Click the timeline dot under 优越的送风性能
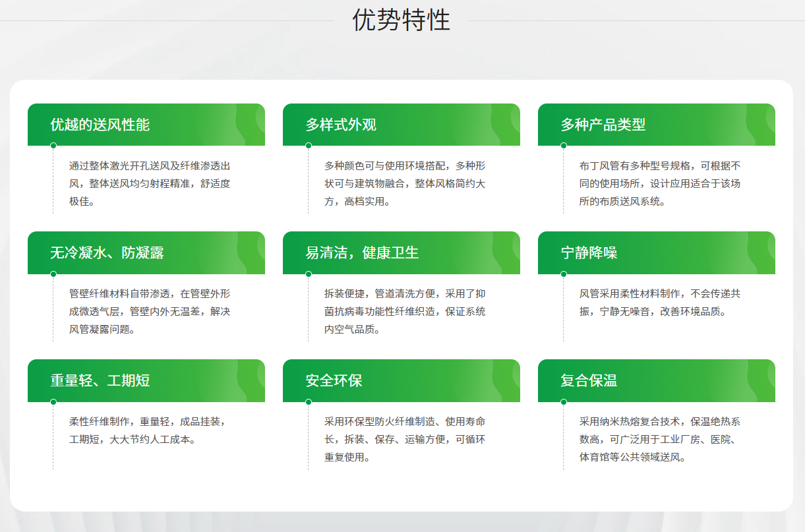 click(x=53, y=146)
